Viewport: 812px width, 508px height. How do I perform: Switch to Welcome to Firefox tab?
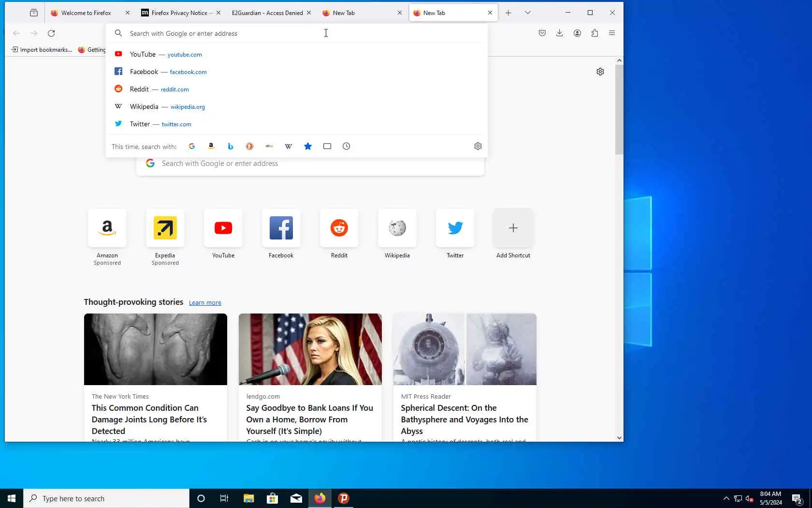[x=86, y=13]
